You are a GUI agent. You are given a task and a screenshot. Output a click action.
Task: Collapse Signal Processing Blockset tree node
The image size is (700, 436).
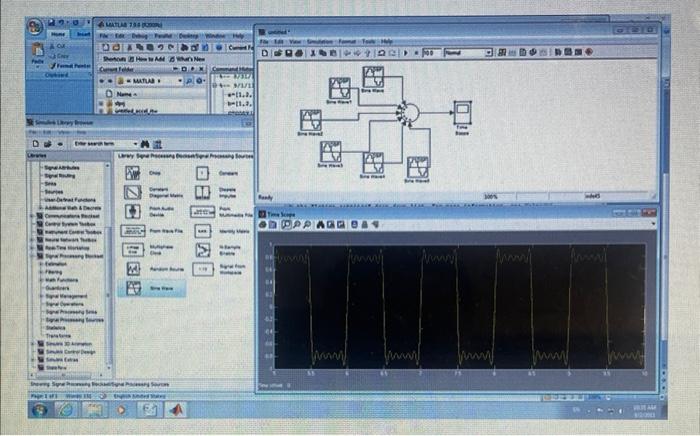click(x=33, y=256)
